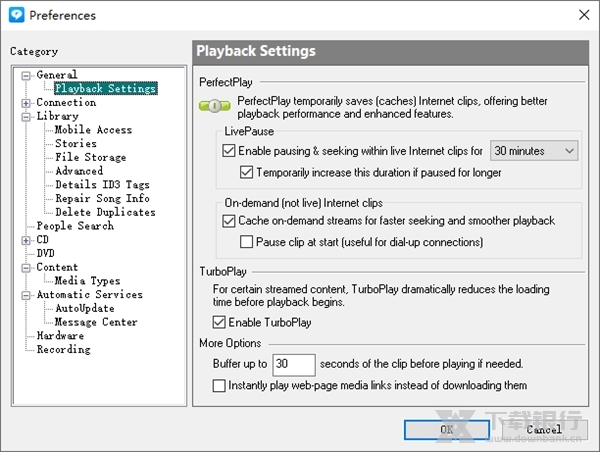Collapse the General tree node
The height and width of the screenshot is (452, 600).
click(x=27, y=75)
